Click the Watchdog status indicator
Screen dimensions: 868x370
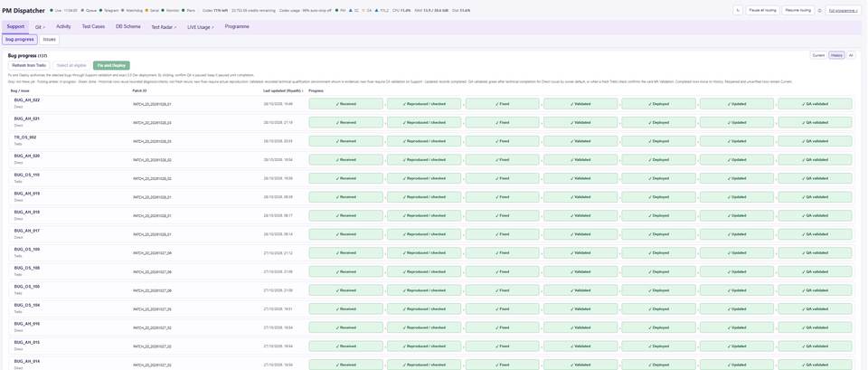pyautogui.click(x=133, y=11)
